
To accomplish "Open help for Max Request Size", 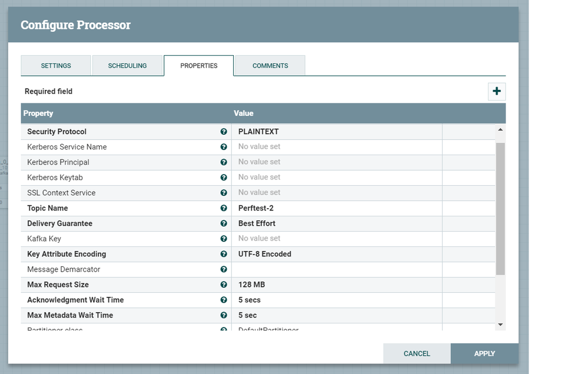I will point(223,284).
